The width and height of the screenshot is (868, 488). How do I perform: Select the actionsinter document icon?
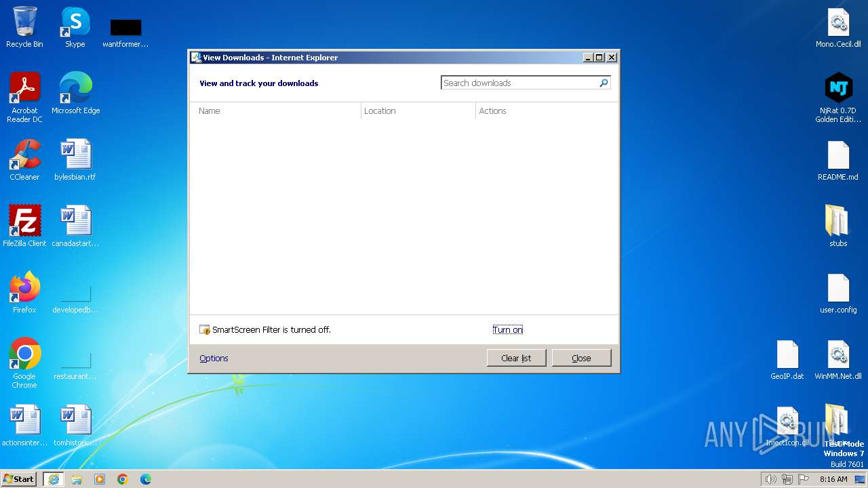click(x=24, y=426)
